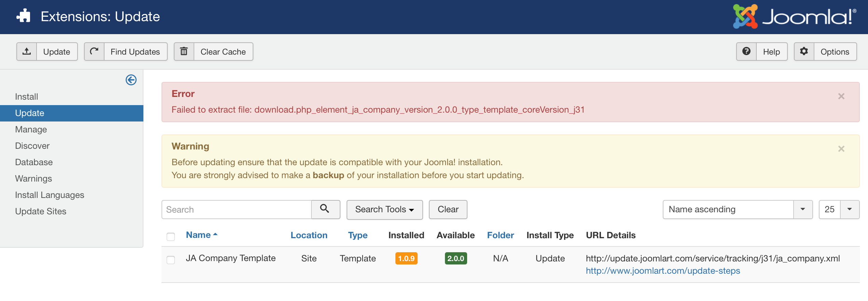Click the search magnifier icon
The height and width of the screenshot is (301, 868).
click(x=325, y=209)
